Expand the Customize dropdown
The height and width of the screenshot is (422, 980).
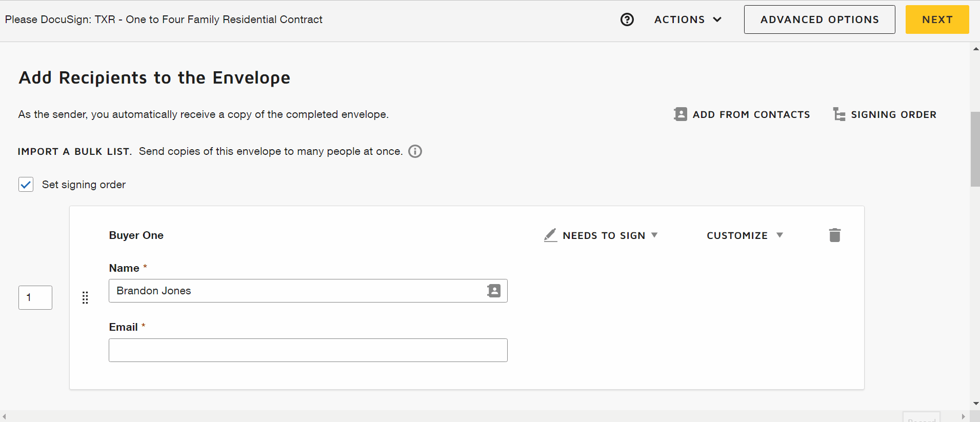coord(745,235)
